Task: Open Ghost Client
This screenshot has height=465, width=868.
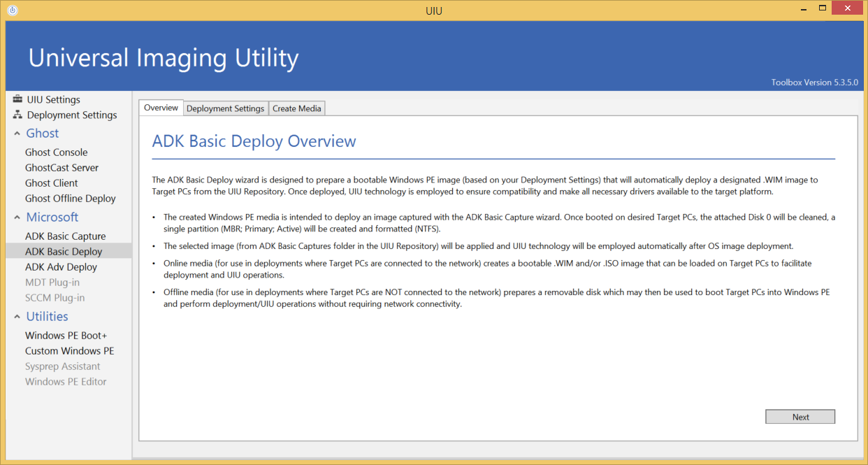Action: click(52, 183)
